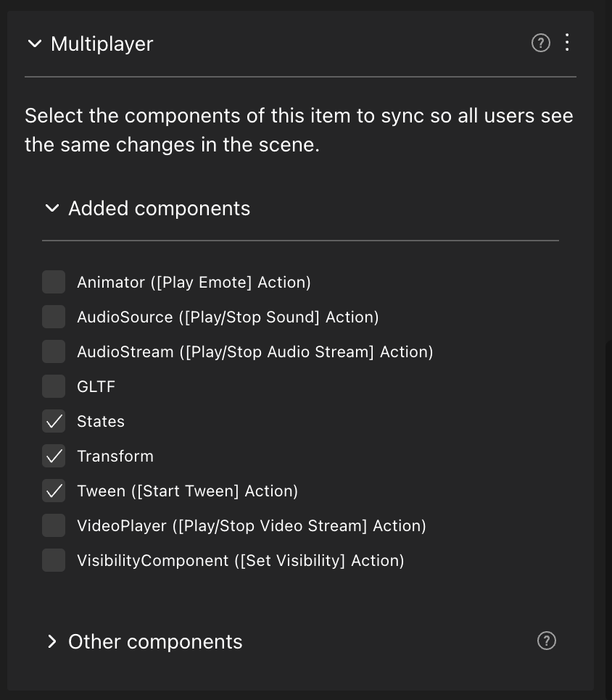Click the Added components heading text
This screenshot has width=612, height=700.
coord(159,209)
